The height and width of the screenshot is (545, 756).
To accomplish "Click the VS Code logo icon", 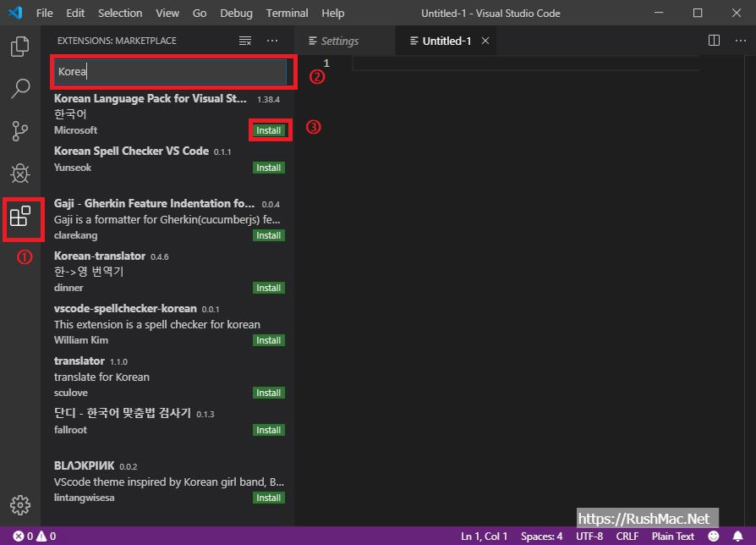I will pyautogui.click(x=15, y=13).
